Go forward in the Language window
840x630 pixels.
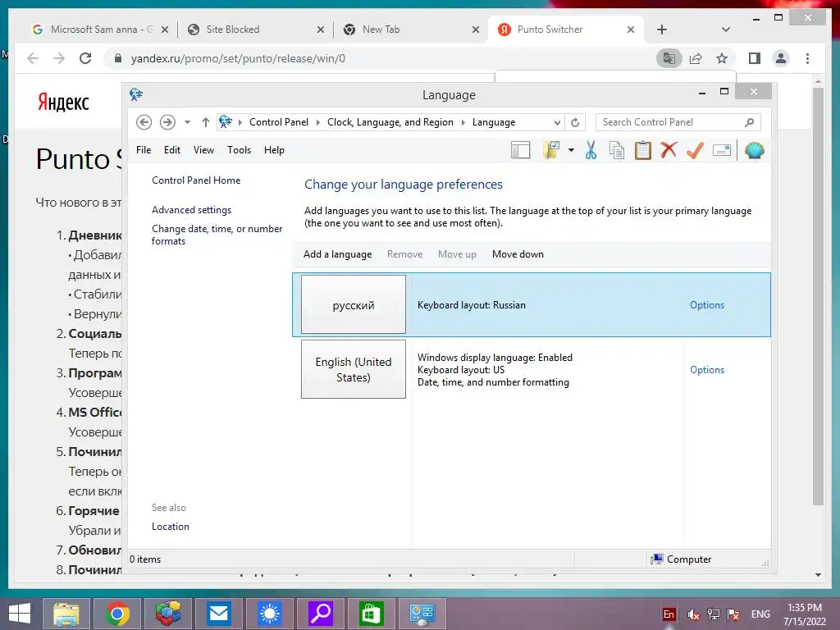(167, 122)
